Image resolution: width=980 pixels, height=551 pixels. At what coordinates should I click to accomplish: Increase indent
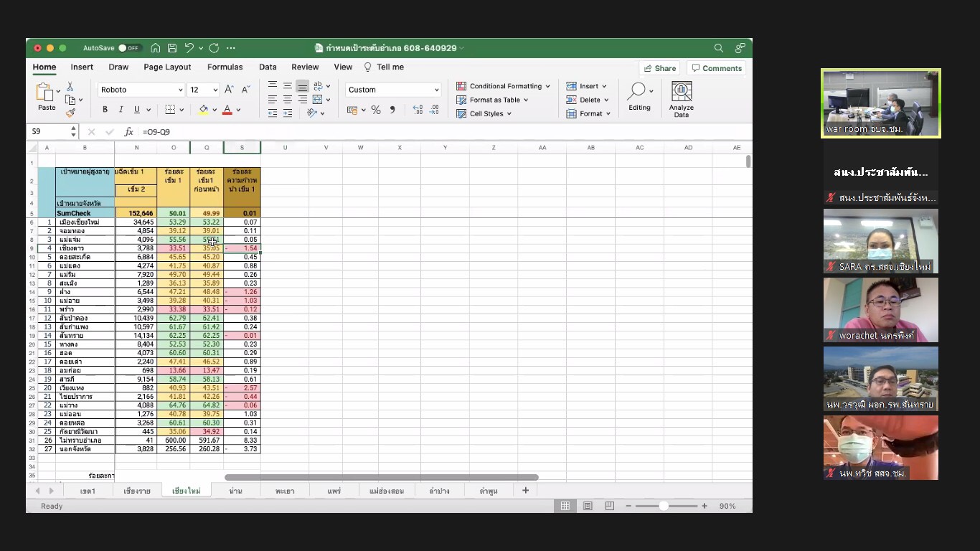tap(287, 113)
